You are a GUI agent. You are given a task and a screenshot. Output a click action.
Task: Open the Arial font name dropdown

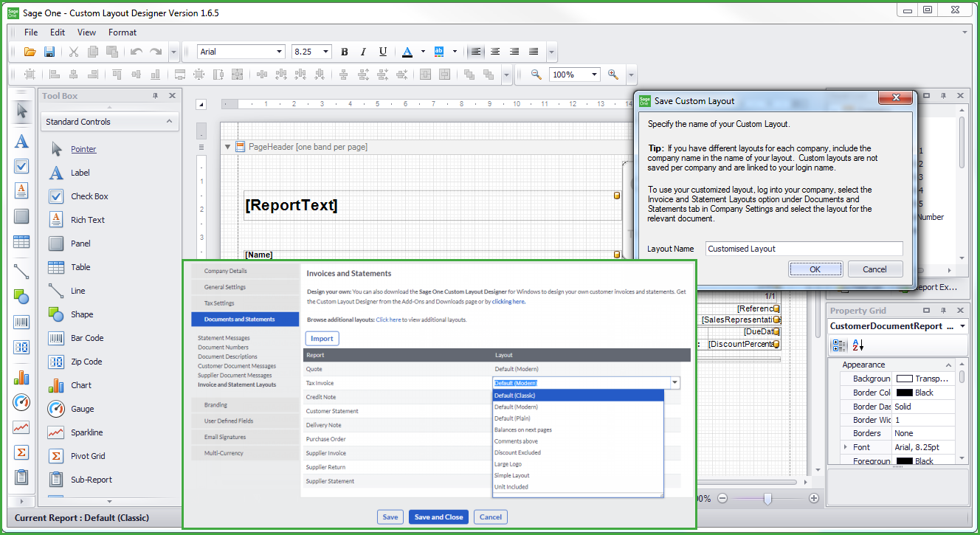(280, 52)
